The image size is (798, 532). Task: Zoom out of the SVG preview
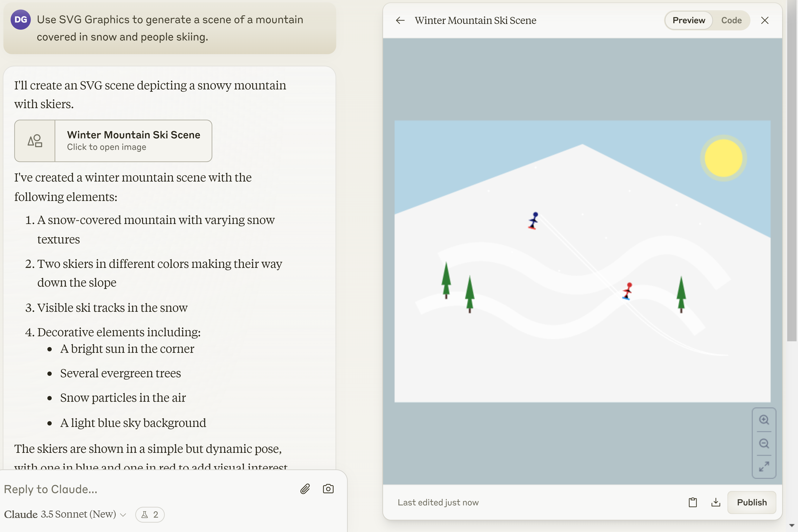click(x=764, y=443)
